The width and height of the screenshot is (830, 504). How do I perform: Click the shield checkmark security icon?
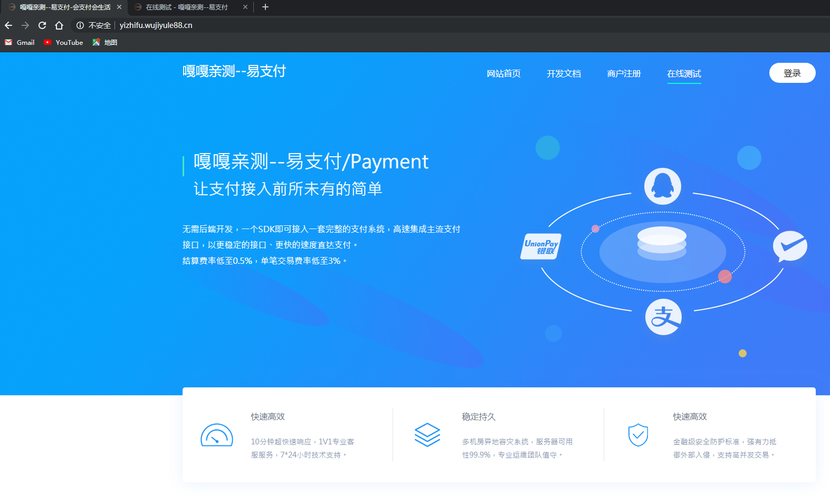(x=638, y=435)
